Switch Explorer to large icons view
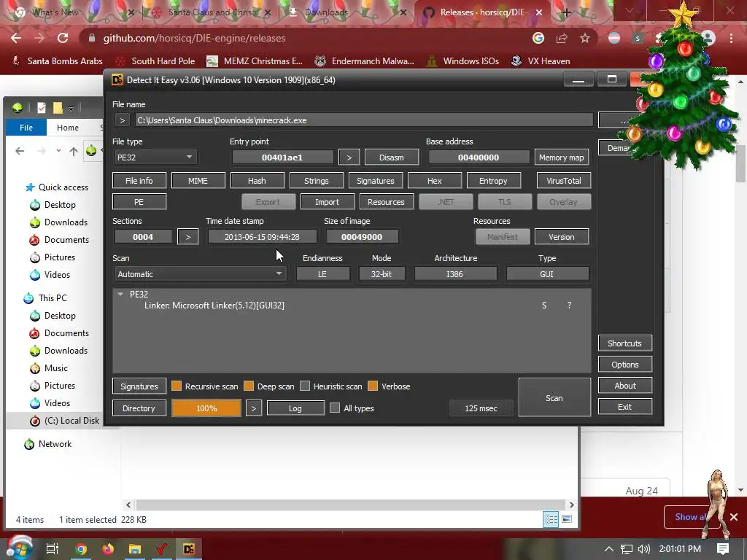Viewport: 747px width, 560px height. point(567,519)
